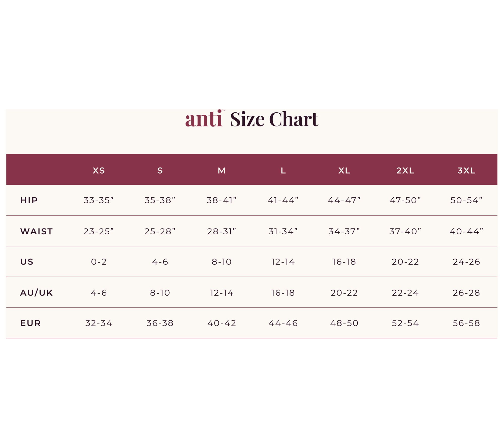Click the AU/UK 22-24 cell
Screen dimensions: 504x448
[405, 293]
